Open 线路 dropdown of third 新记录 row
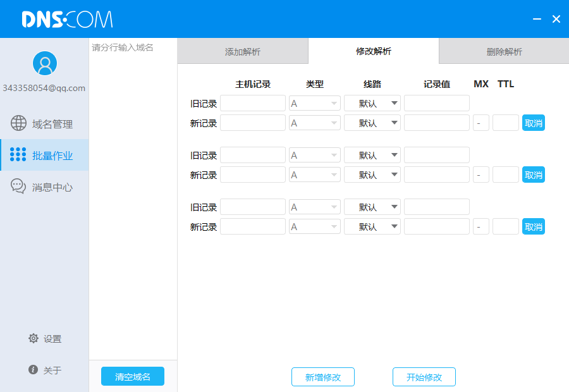Screen dimensions: 569x392 coord(372,227)
